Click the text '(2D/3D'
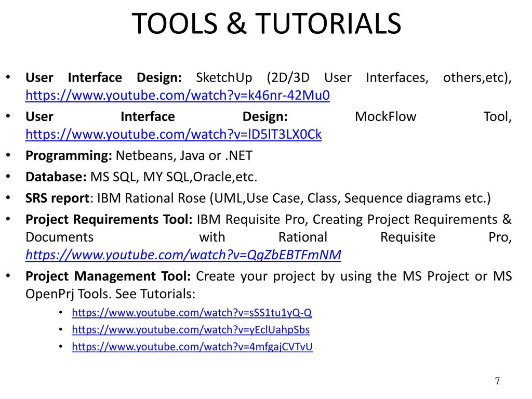Image resolution: width=532 pixels, height=399 pixels. 288,78
